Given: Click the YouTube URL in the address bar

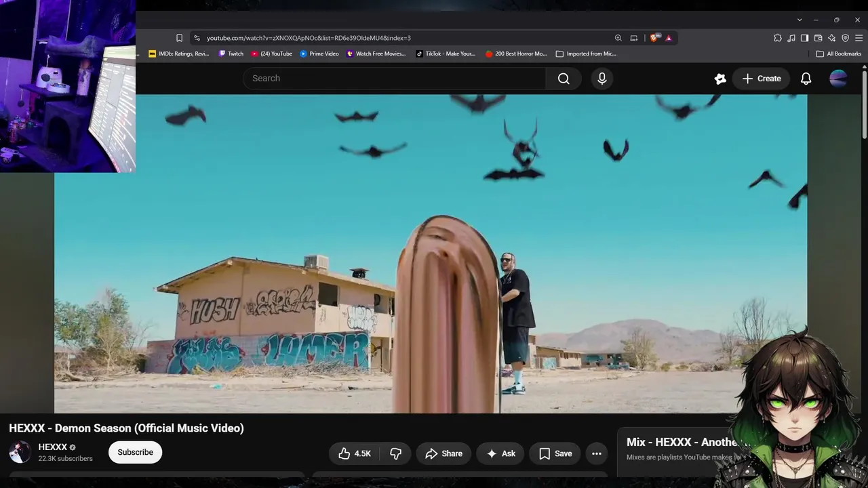Looking at the screenshot, I should pos(309,38).
